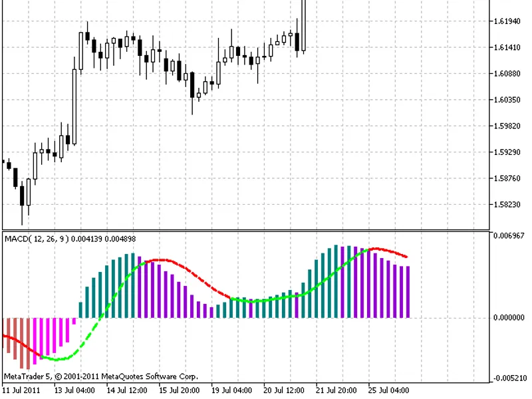Image resolution: width=532 pixels, height=399 pixels.
Task: Click the 14 Jul 12:00 time label
Action: pyautogui.click(x=127, y=390)
